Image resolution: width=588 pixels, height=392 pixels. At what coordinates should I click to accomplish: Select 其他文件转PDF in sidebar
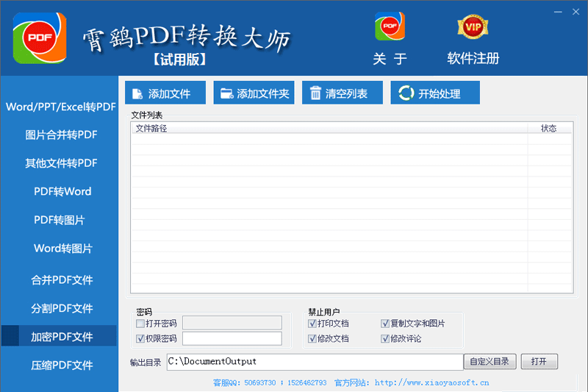click(61, 163)
